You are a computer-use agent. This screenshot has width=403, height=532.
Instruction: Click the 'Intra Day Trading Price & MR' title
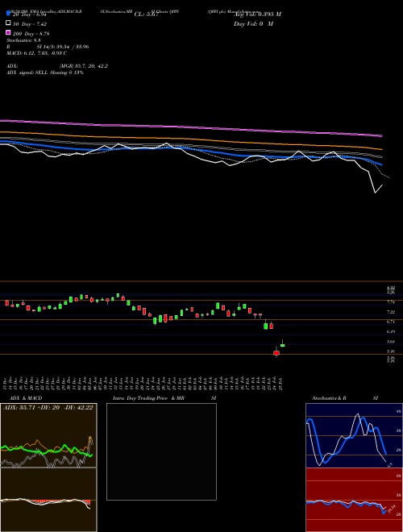click(148, 398)
